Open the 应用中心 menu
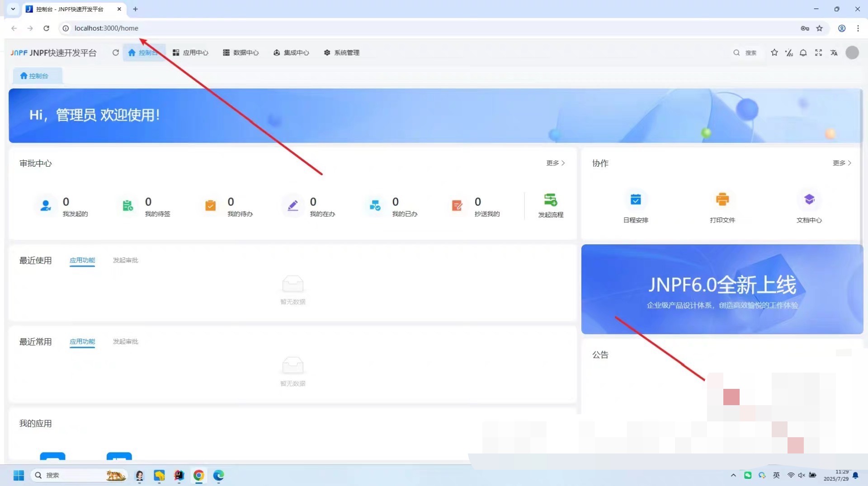The width and height of the screenshot is (868, 486). tap(190, 53)
